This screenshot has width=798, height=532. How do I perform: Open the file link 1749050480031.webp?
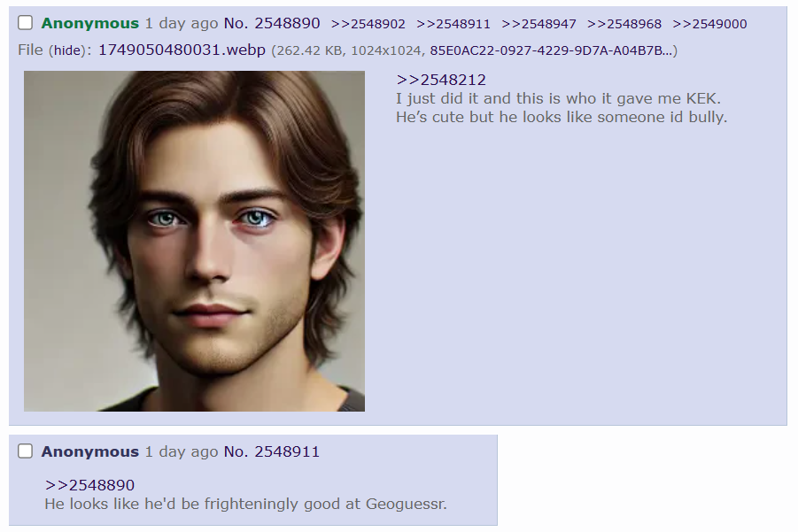tap(182, 50)
